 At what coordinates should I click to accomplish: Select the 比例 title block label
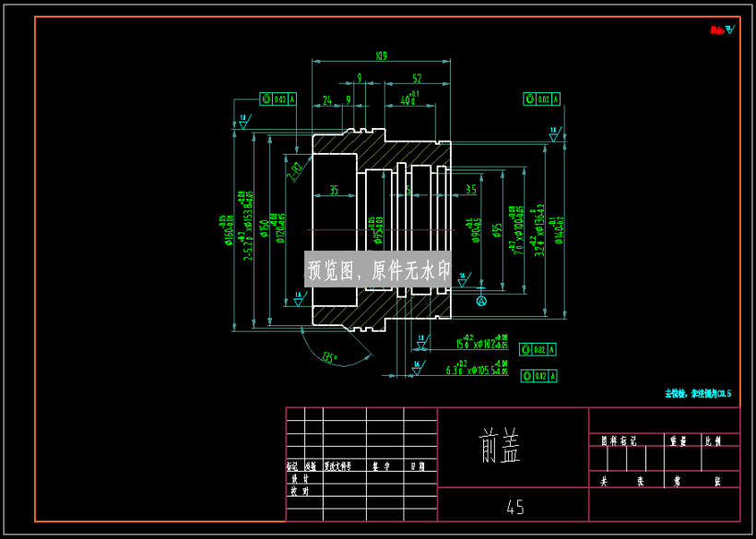coord(713,440)
